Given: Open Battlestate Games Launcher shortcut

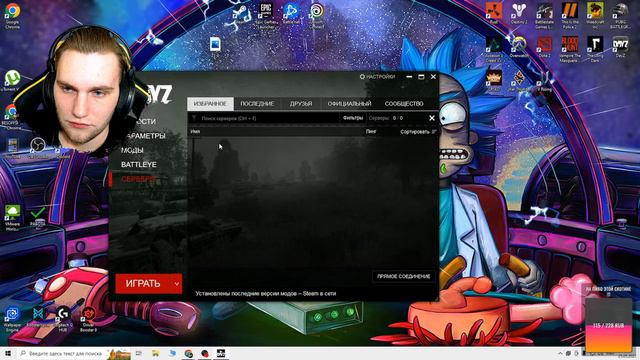Looking at the screenshot, I should tap(544, 16).
